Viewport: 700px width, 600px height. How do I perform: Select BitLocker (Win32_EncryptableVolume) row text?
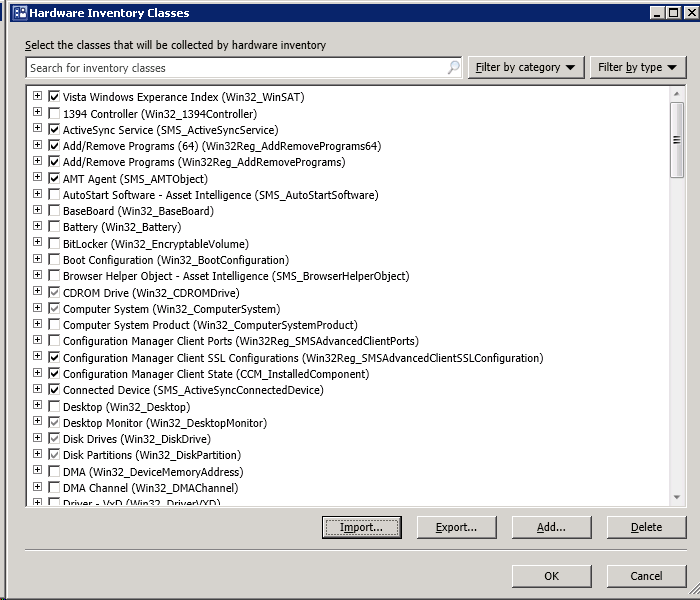pos(156,244)
